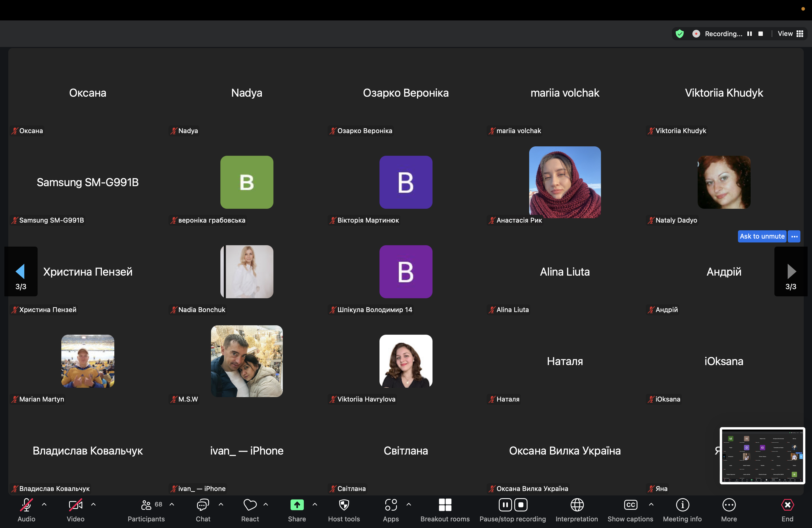Stop recording in the top recording indicator
Viewport: 812px width, 528px height.
pos(760,34)
